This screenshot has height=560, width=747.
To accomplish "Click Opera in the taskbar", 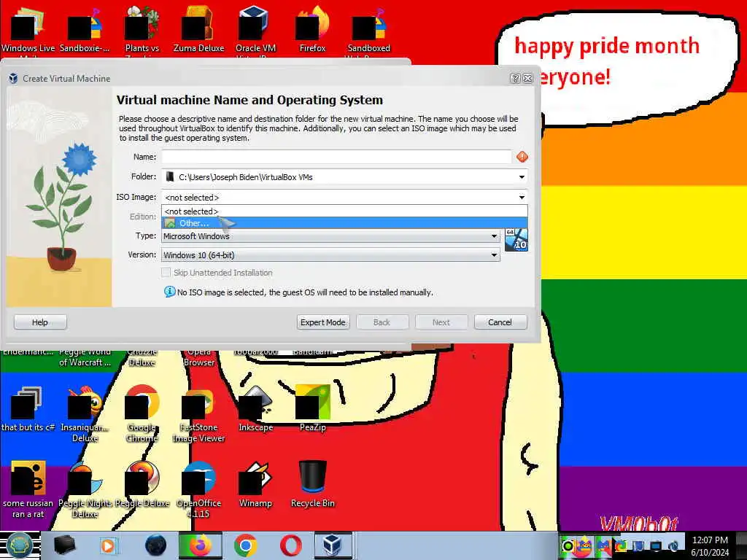I will coord(290,545).
